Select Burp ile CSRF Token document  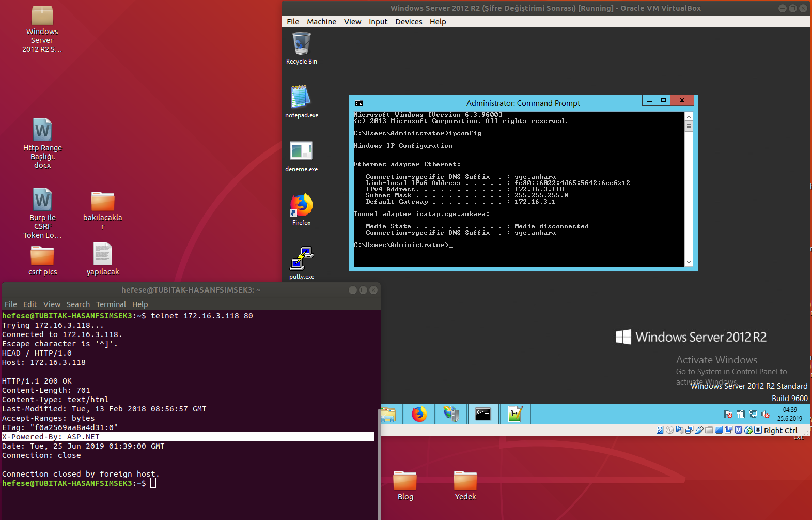[42, 213]
